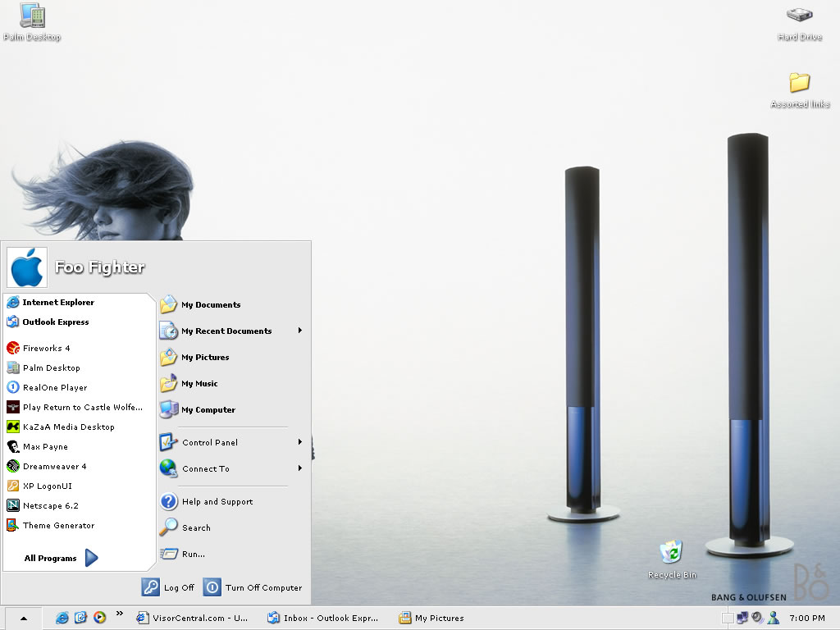Switch to the Inbox - Outlook Express taskbar window
This screenshot has height=630, width=840.
323,618
